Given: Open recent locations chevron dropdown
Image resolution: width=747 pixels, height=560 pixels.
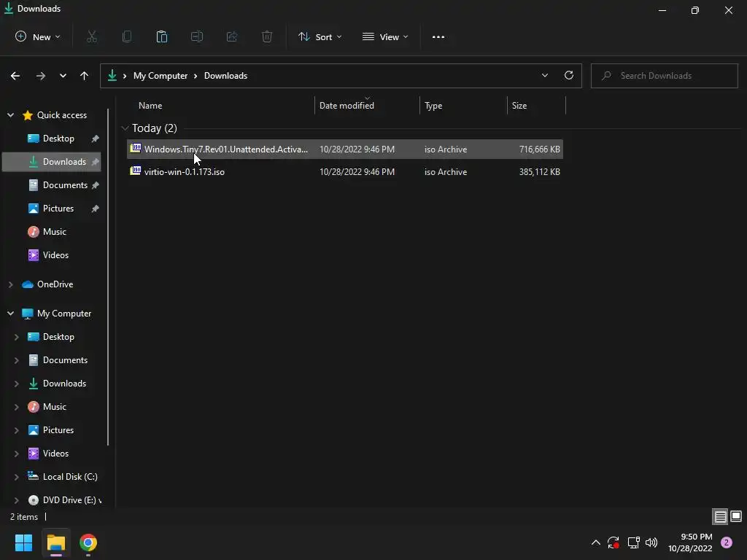Looking at the screenshot, I should point(63,76).
